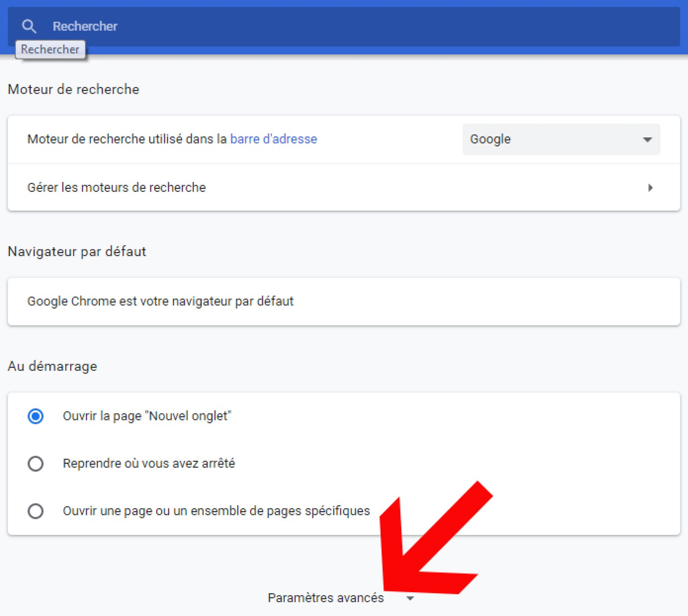Image resolution: width=688 pixels, height=616 pixels.
Task: Click the Au démarrage section title
Action: pyautogui.click(x=52, y=366)
